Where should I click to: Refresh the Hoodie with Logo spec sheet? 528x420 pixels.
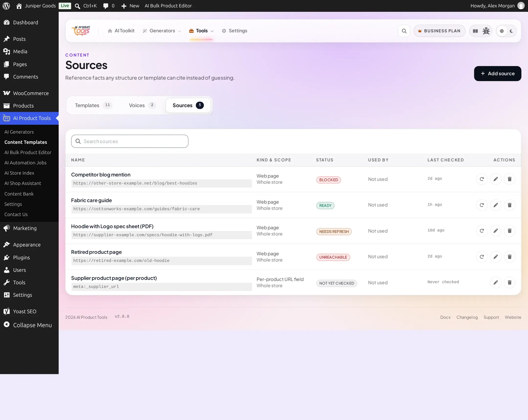point(482,231)
